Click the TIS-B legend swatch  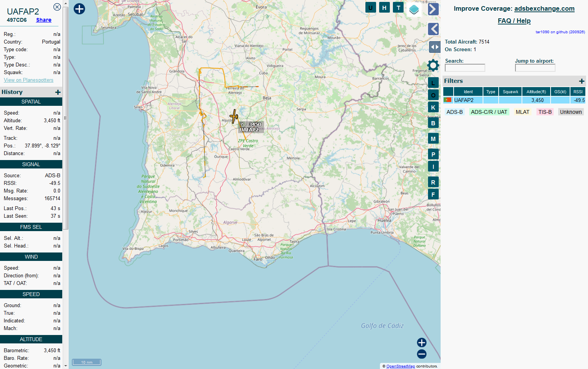[545, 112]
